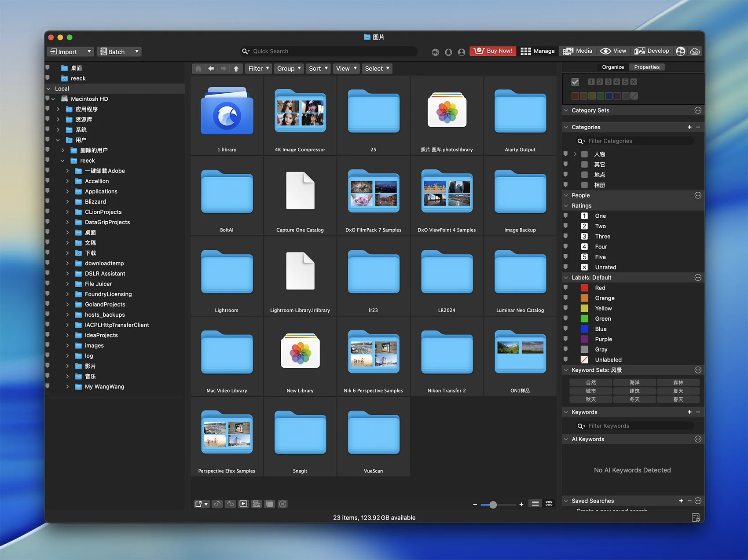Image resolution: width=748 pixels, height=560 pixels.
Task: Start slideshow with the play icon
Action: (243, 504)
